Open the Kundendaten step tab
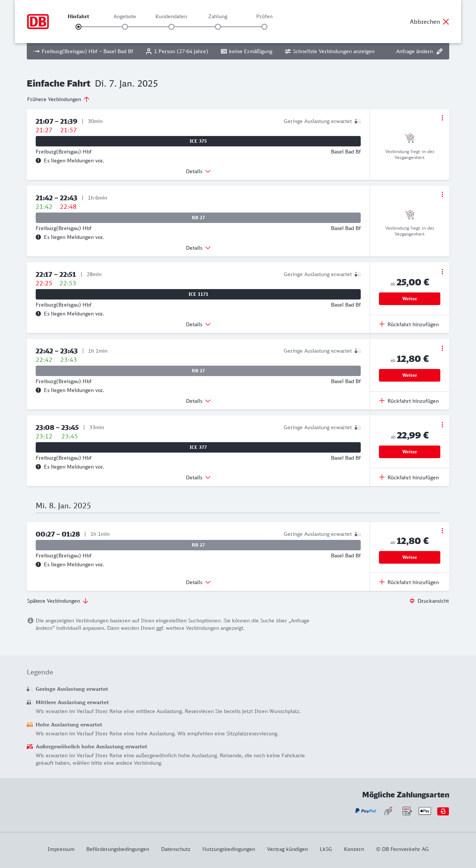476x868 pixels. coord(171,17)
